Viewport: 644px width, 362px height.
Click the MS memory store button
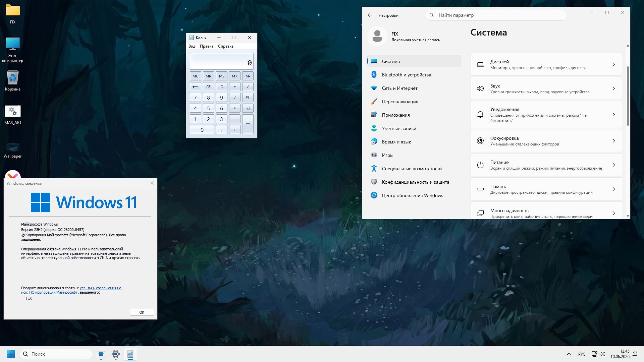(221, 76)
